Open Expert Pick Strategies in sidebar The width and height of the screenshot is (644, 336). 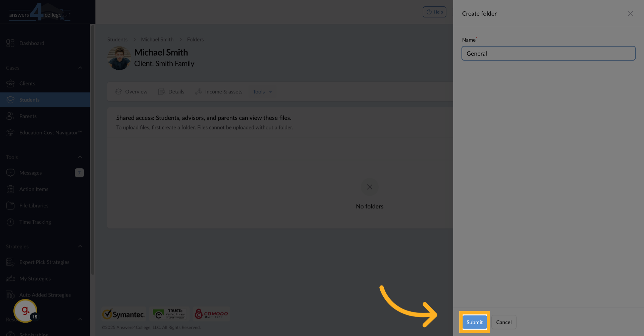click(45, 262)
